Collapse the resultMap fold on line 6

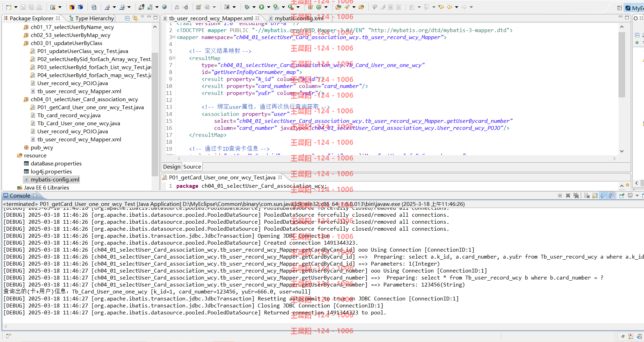click(x=174, y=58)
